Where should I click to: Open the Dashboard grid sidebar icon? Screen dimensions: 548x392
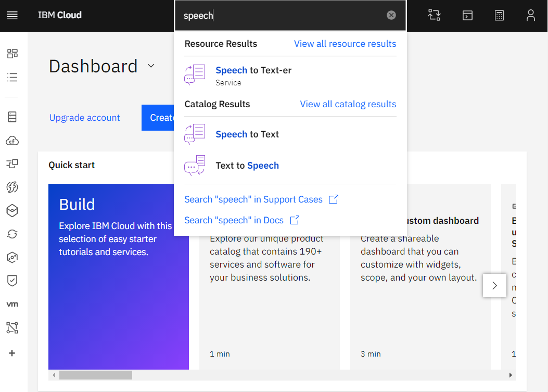12,54
